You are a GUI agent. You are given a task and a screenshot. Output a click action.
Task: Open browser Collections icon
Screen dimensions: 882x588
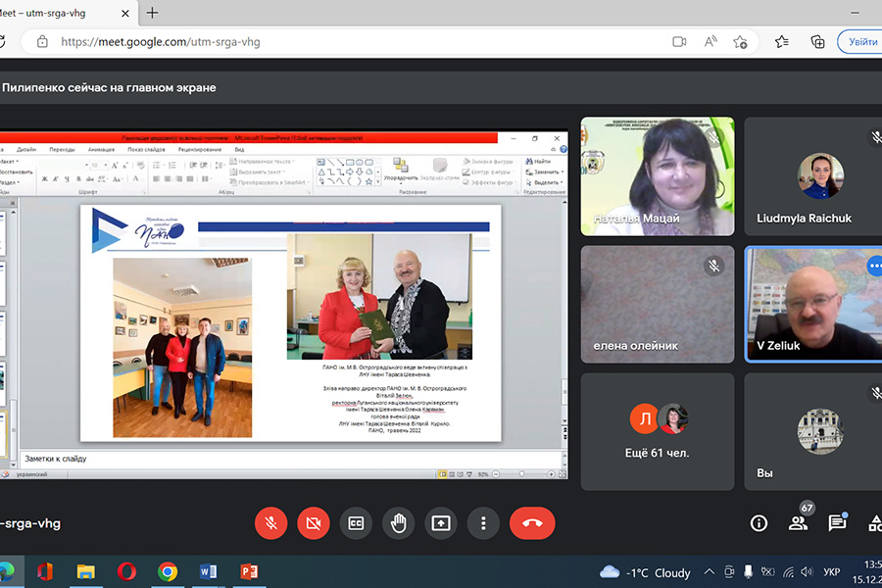pos(817,42)
